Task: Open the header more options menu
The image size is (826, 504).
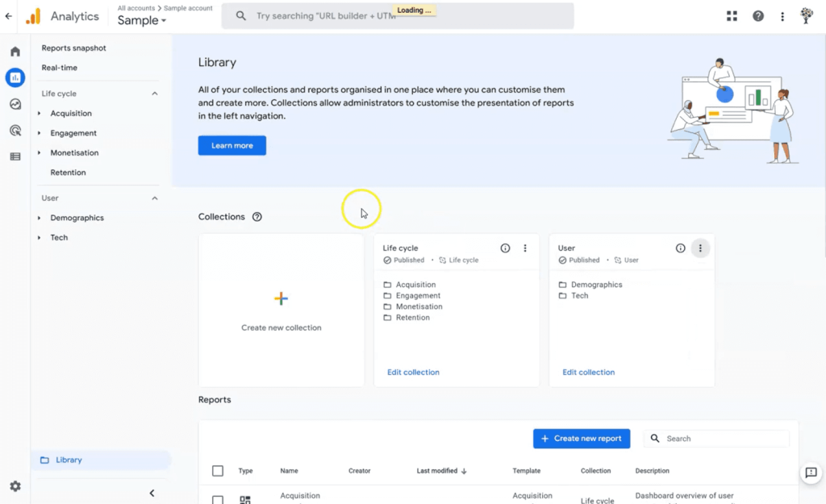Action: [782, 16]
